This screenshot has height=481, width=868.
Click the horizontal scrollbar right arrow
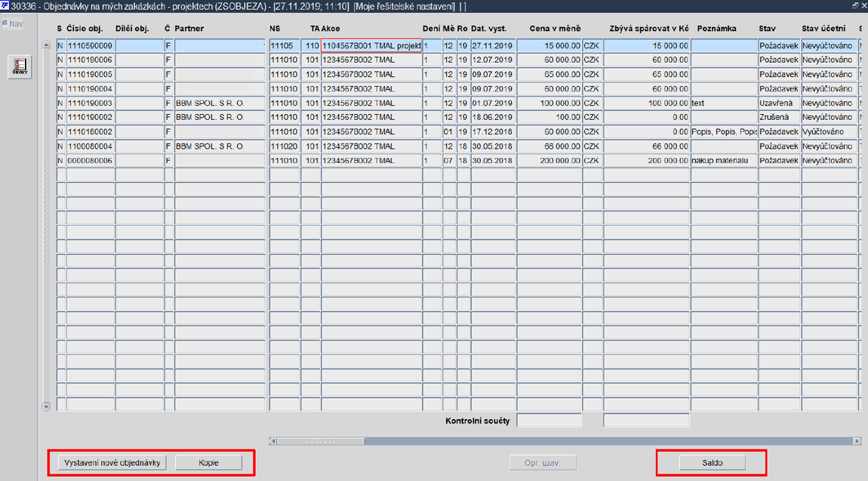click(857, 441)
